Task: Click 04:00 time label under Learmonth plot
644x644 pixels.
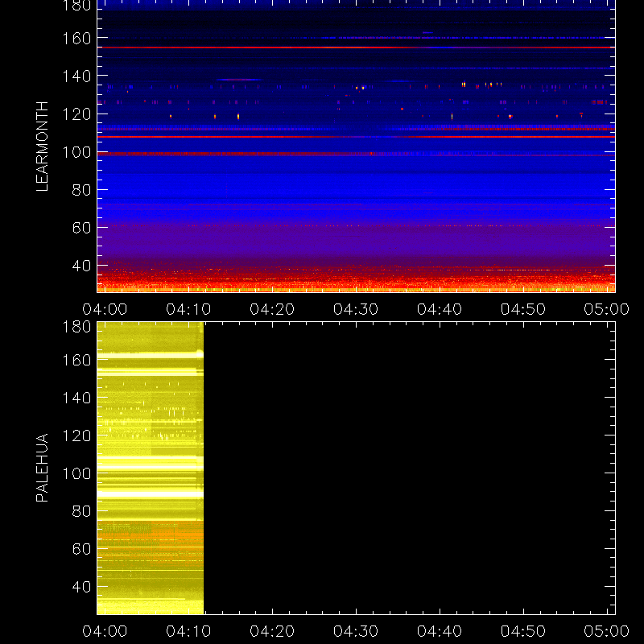Action: point(105,309)
